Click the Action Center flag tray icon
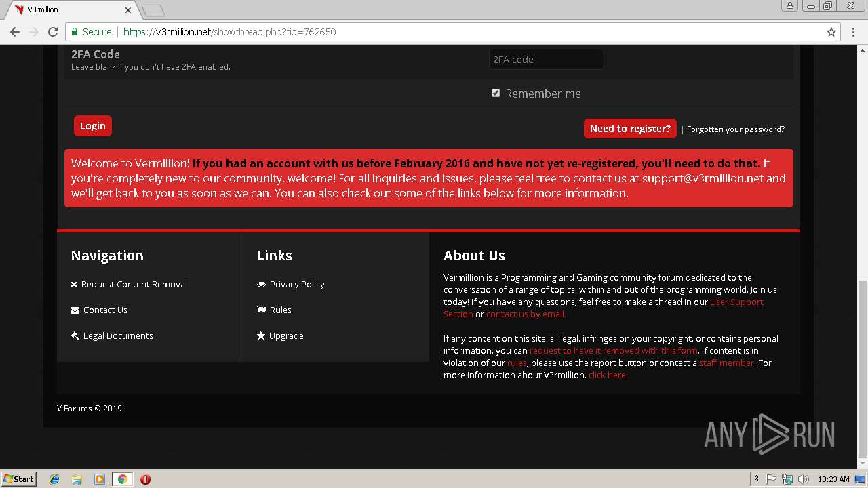The width and height of the screenshot is (868, 488). pyautogui.click(x=771, y=479)
